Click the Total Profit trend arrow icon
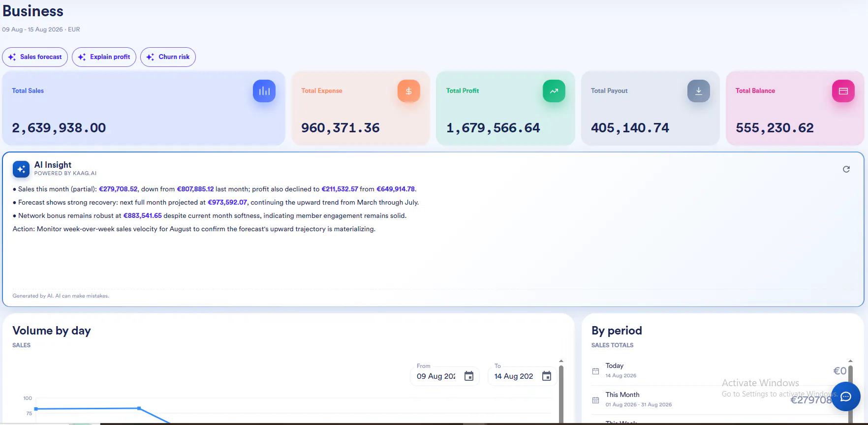The width and height of the screenshot is (868, 425). pos(554,91)
